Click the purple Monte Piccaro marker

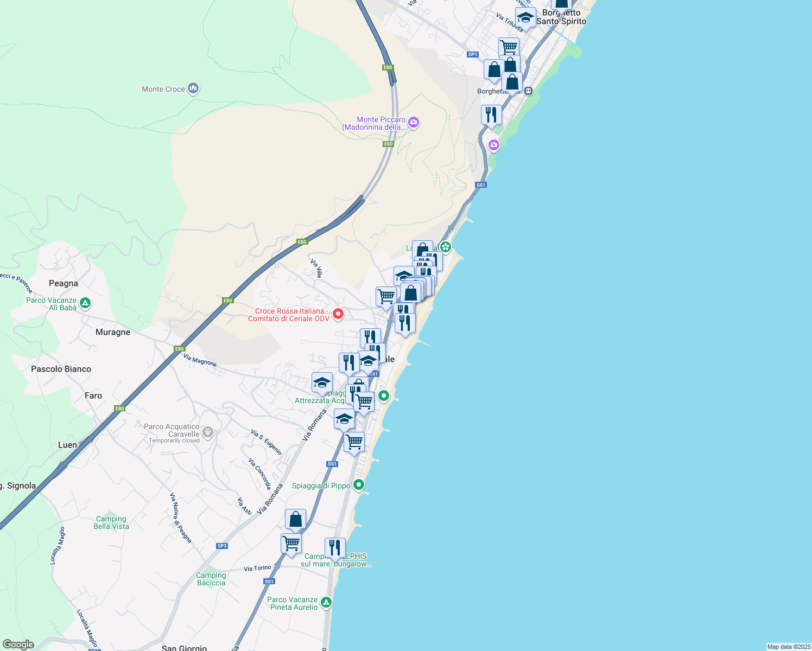tap(413, 123)
